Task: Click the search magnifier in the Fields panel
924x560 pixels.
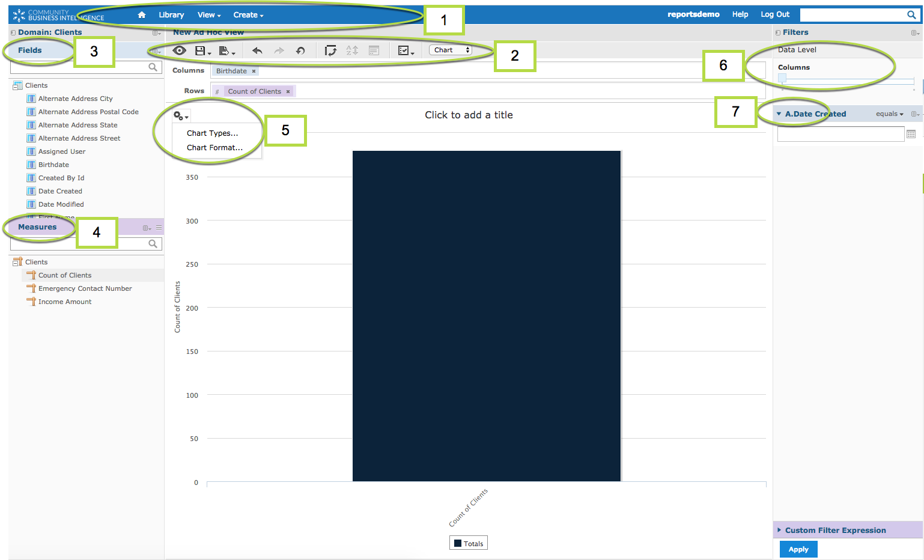Action: pos(153,67)
